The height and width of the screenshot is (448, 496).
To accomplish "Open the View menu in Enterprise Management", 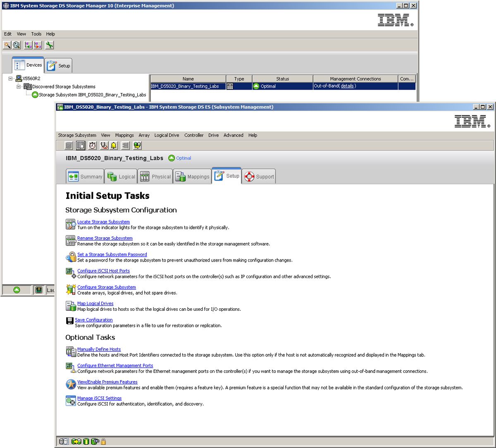I will [x=21, y=34].
